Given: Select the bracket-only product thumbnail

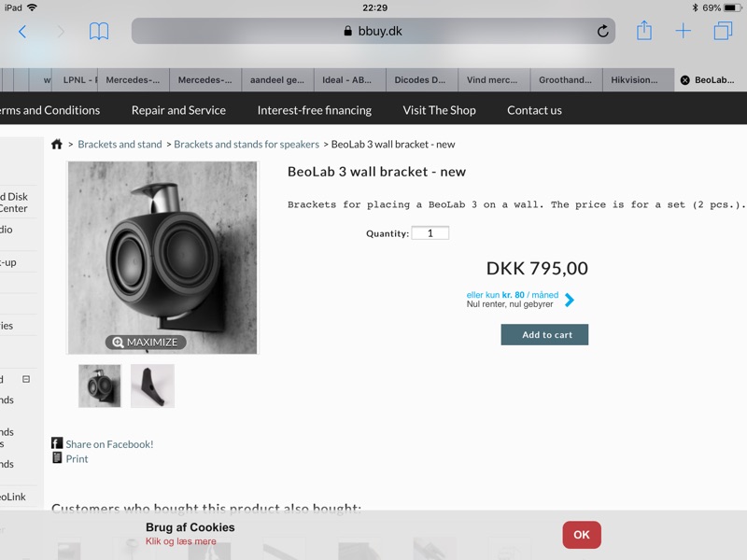Looking at the screenshot, I should (152, 385).
